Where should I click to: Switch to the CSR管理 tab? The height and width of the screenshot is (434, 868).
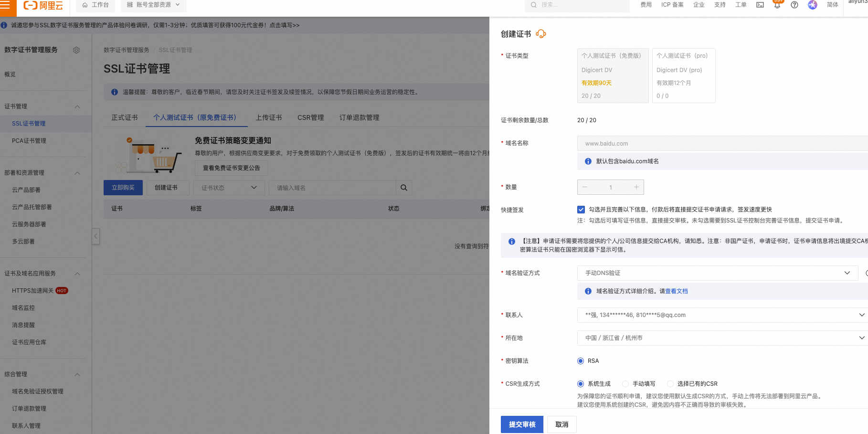311,117
